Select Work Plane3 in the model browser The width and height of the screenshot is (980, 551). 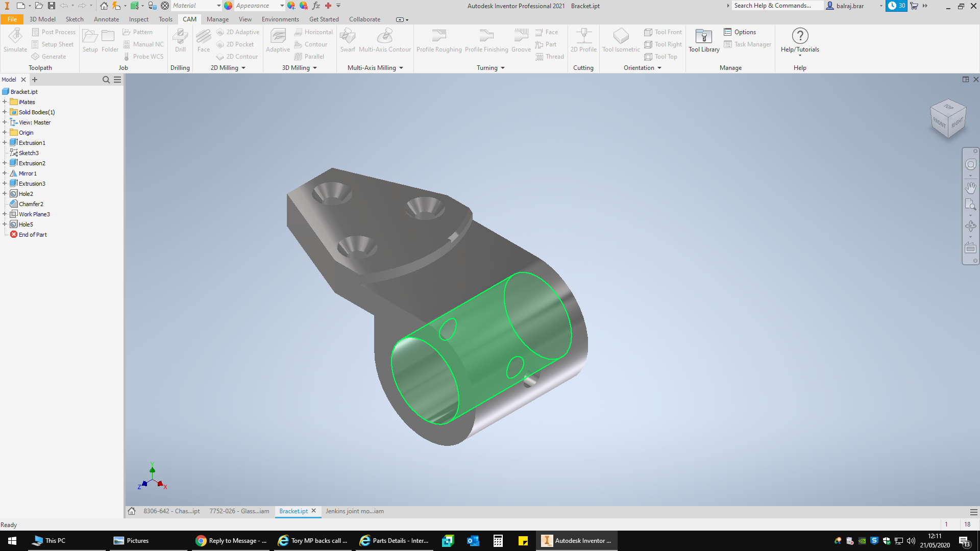(34, 214)
